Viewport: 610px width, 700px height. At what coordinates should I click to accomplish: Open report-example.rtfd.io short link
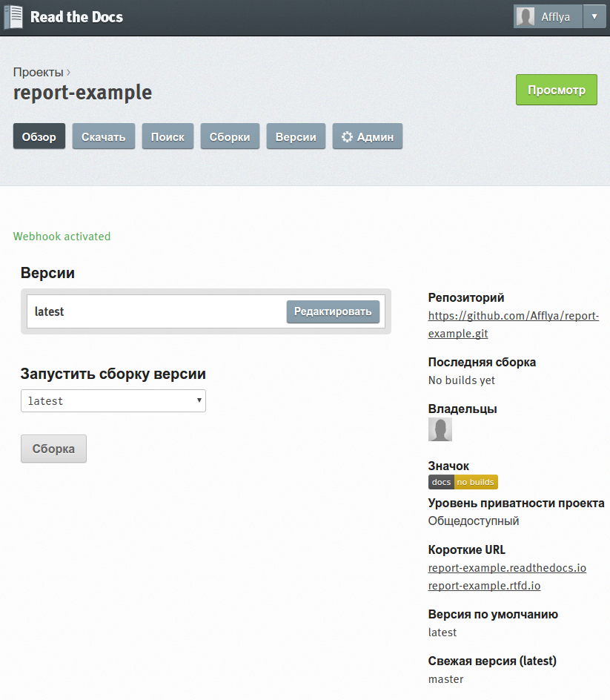[x=484, y=586]
